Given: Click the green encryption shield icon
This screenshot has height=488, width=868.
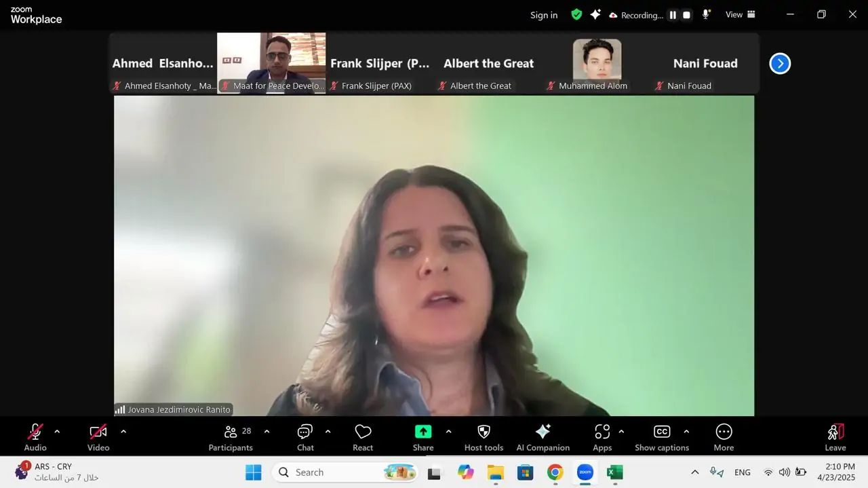Looking at the screenshot, I should point(576,15).
